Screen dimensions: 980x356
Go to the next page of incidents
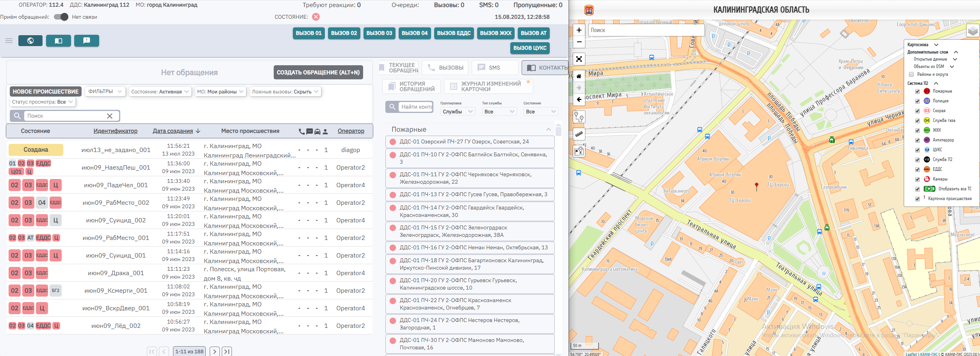pyautogui.click(x=214, y=351)
